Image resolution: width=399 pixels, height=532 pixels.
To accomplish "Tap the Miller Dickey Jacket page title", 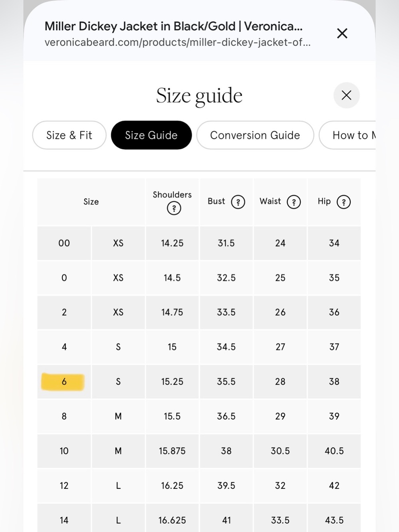I will [173, 26].
